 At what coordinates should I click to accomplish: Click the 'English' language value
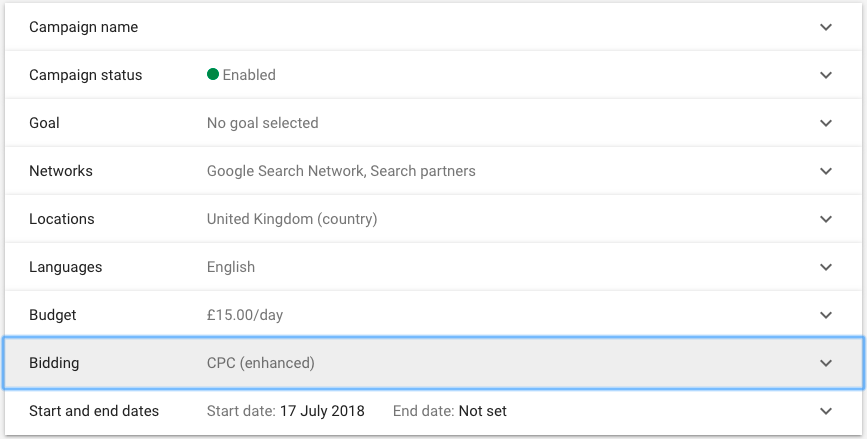pos(231,267)
